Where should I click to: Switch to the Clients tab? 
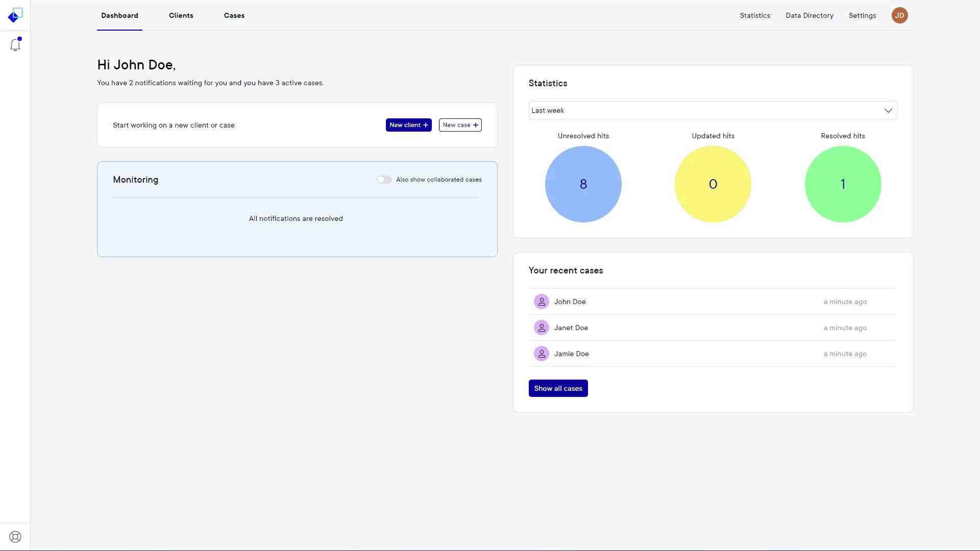pyautogui.click(x=181, y=15)
